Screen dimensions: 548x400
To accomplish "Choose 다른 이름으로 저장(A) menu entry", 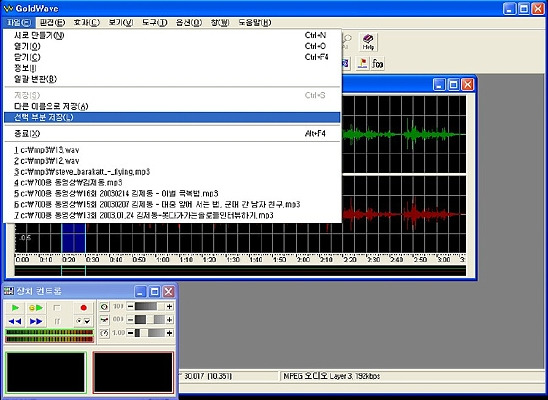I will pos(172,106).
